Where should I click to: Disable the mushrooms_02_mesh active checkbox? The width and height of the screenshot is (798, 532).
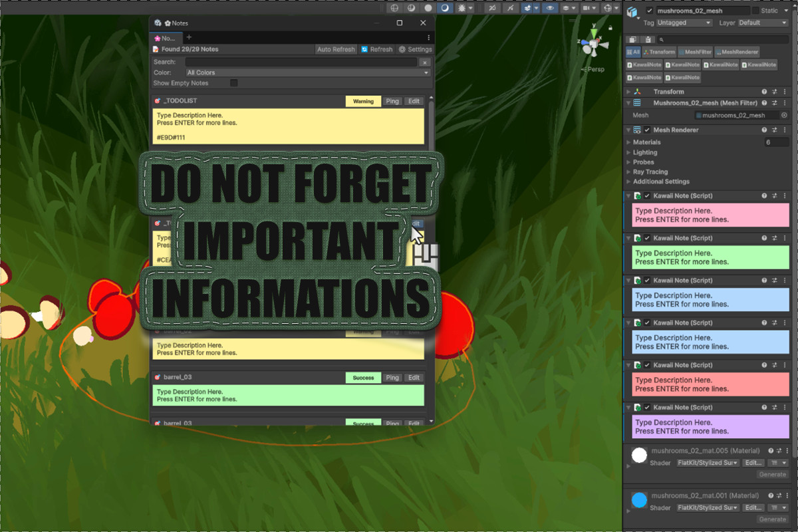(650, 11)
